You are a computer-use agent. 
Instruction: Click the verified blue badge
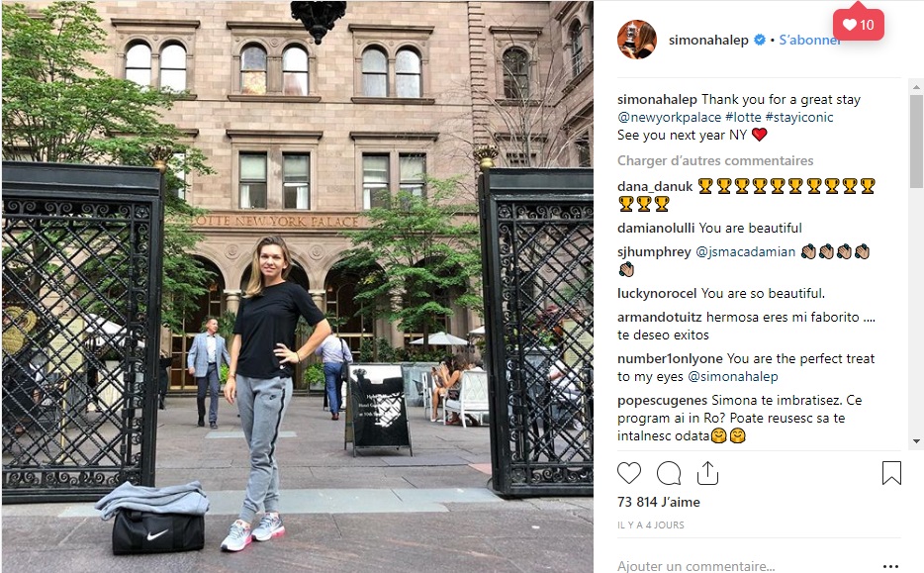pyautogui.click(x=760, y=40)
